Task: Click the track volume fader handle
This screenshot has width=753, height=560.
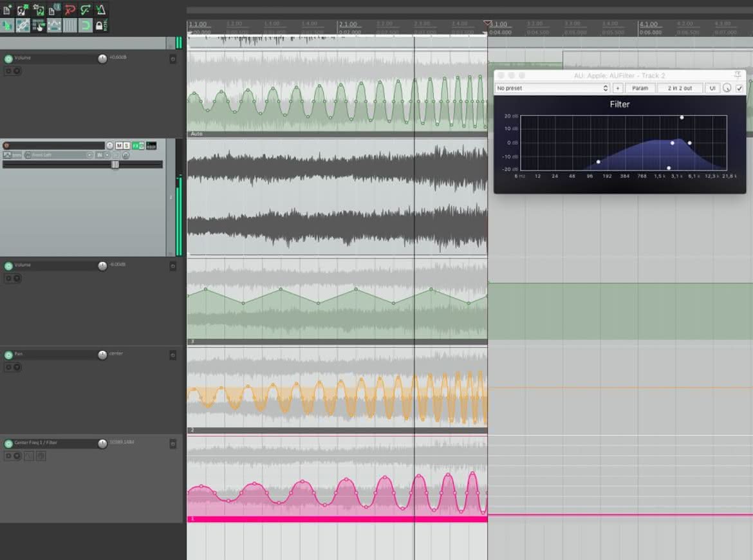Action: 115,164
